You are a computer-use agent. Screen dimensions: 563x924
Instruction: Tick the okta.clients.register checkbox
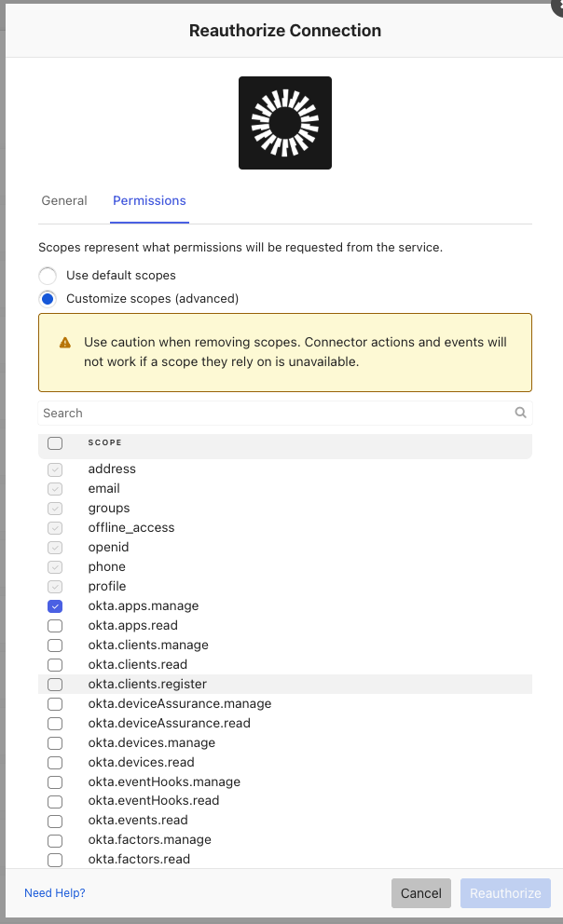click(x=55, y=684)
